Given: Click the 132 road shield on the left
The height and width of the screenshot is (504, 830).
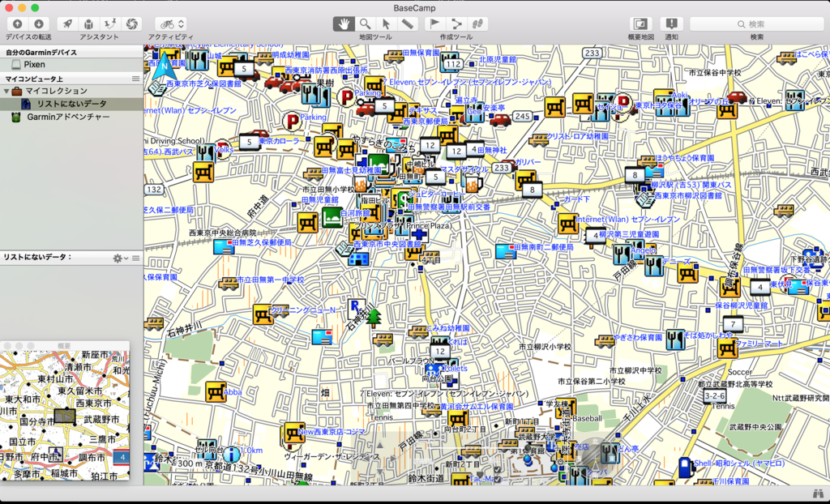Looking at the screenshot, I should (153, 190).
